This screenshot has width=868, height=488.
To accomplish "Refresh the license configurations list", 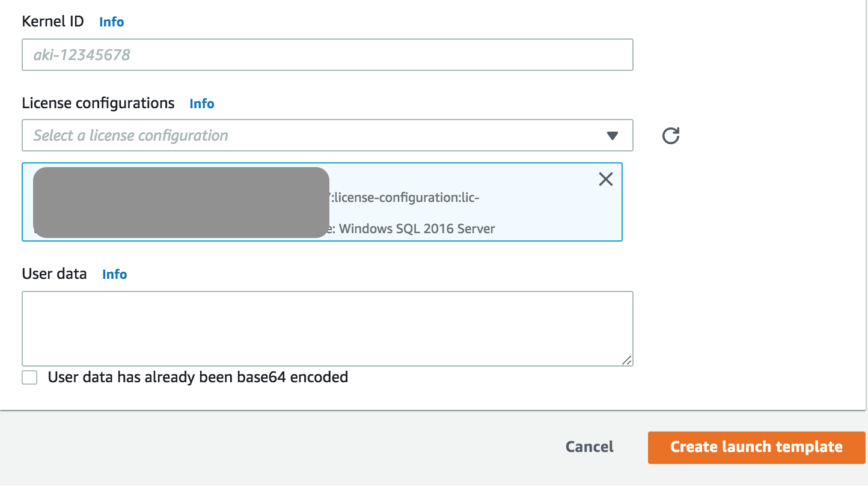I will 671,136.
